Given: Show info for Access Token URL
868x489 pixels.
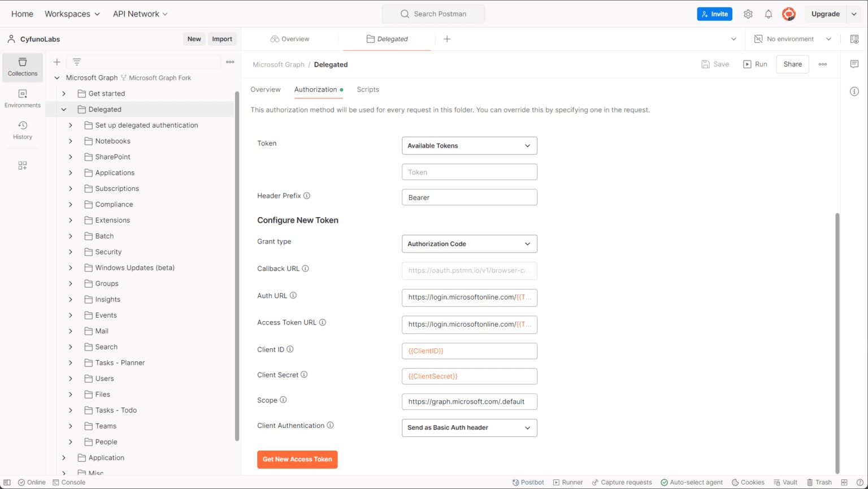Looking at the screenshot, I should click(323, 322).
